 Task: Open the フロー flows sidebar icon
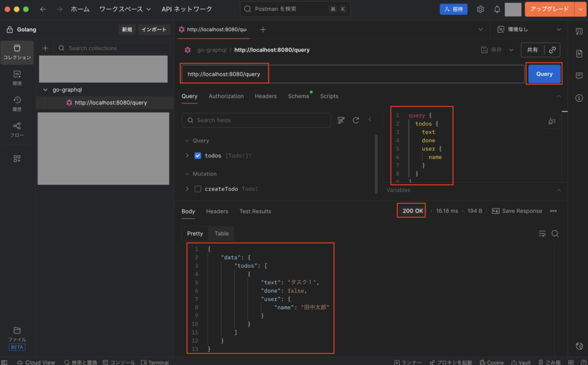pyautogui.click(x=17, y=129)
